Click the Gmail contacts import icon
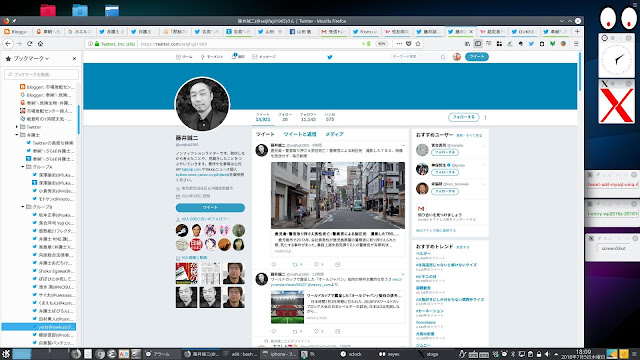The height and width of the screenshot is (360, 640). pos(421,209)
